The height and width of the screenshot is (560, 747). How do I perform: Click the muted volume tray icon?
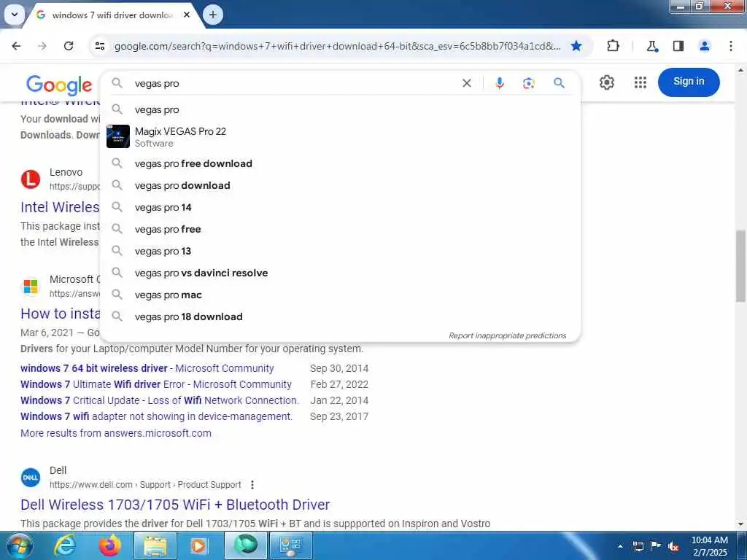[673, 547]
